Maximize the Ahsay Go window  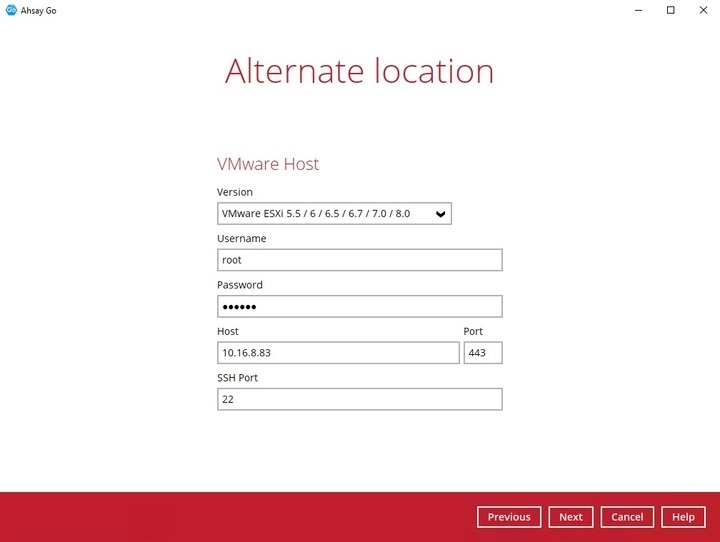[671, 10]
